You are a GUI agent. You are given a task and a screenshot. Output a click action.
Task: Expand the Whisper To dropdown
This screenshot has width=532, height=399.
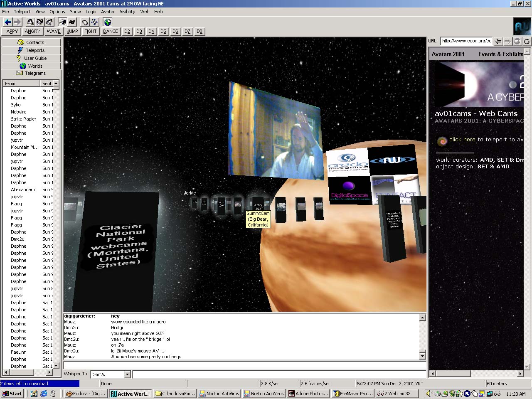coord(128,374)
